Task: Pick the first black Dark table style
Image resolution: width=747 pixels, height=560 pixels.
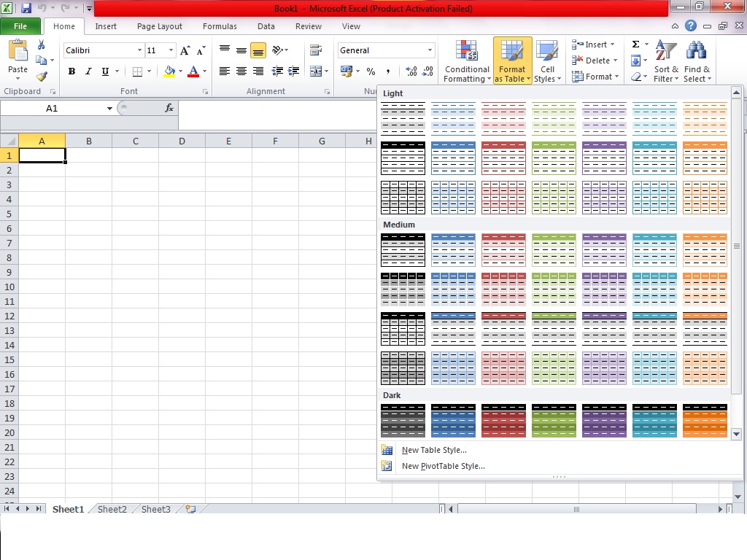Action: [x=403, y=421]
